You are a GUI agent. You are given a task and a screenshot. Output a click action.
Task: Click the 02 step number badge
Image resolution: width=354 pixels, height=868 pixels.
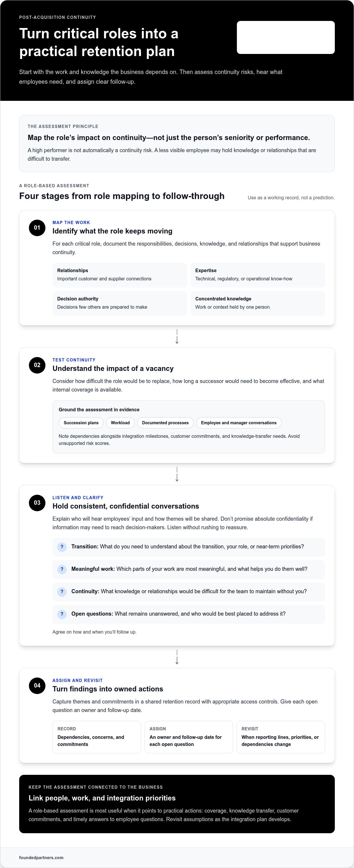37,365
